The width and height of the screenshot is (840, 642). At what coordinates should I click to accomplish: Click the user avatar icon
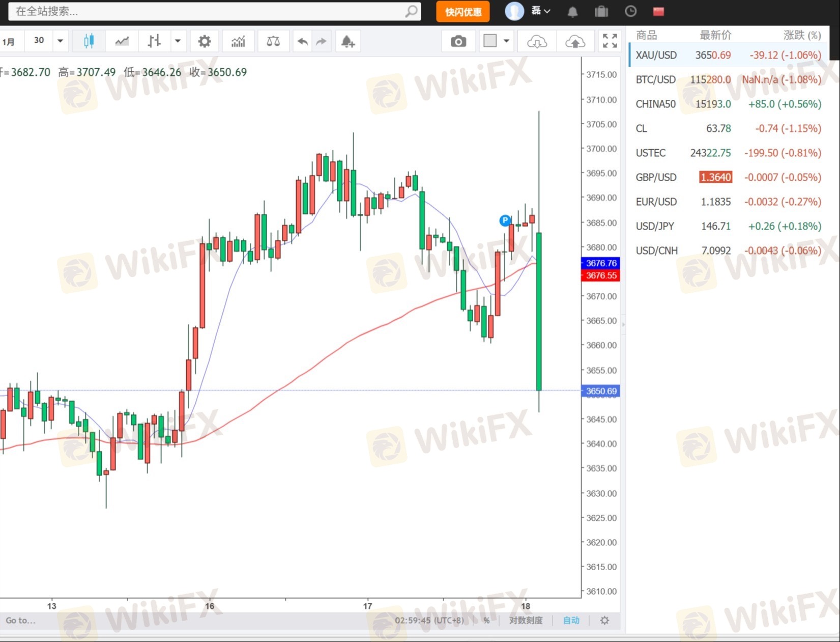pos(514,11)
